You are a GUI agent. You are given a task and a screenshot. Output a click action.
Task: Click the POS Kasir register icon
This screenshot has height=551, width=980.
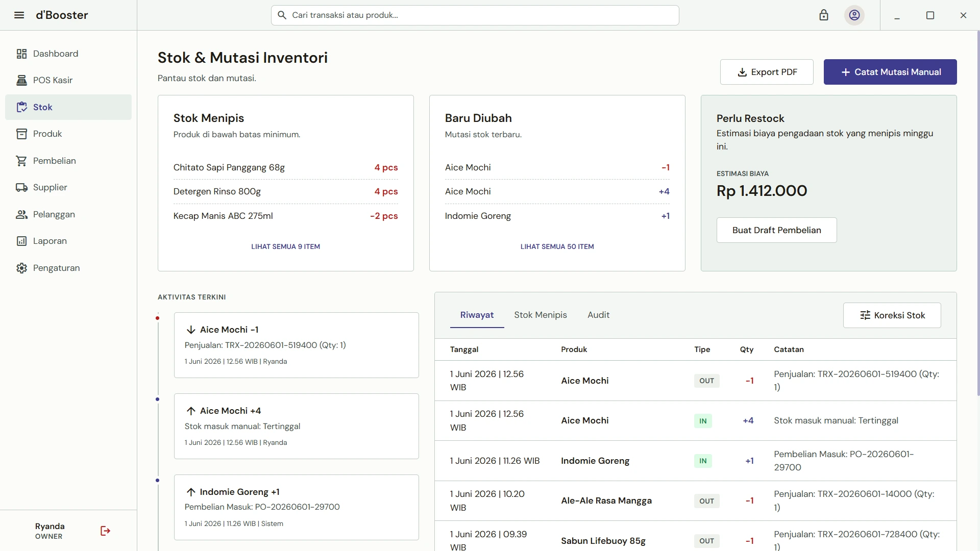[21, 80]
